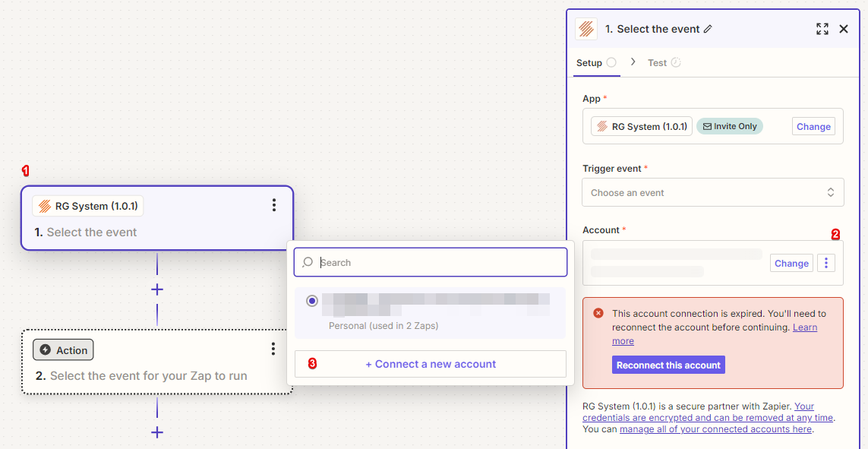The image size is (868, 449).
Task: Click the search magnifier icon
Action: (x=308, y=262)
